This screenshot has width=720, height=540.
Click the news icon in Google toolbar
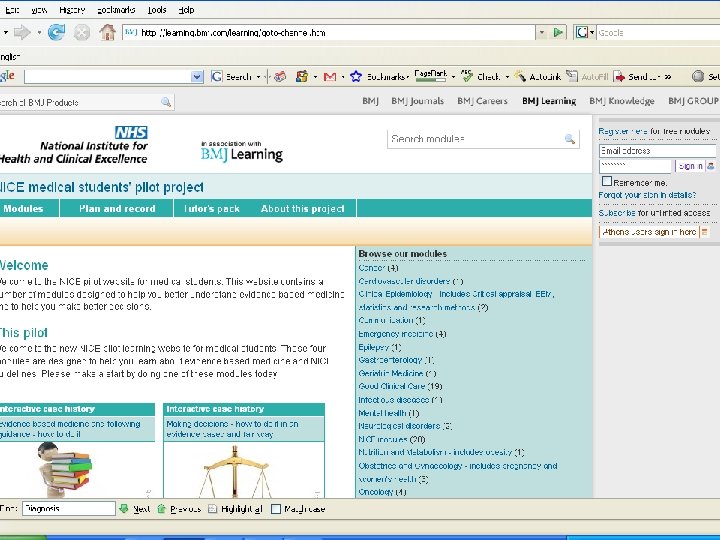pyautogui.click(x=280, y=77)
